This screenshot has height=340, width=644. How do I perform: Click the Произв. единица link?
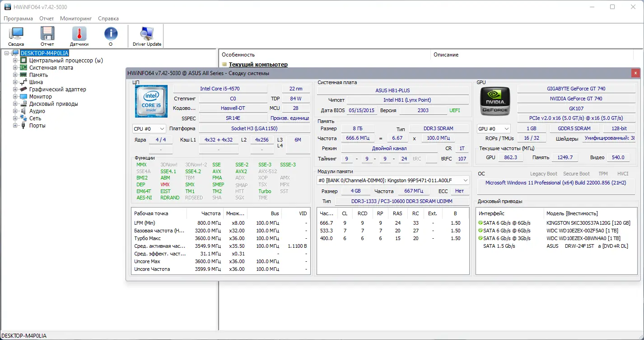pos(289,118)
